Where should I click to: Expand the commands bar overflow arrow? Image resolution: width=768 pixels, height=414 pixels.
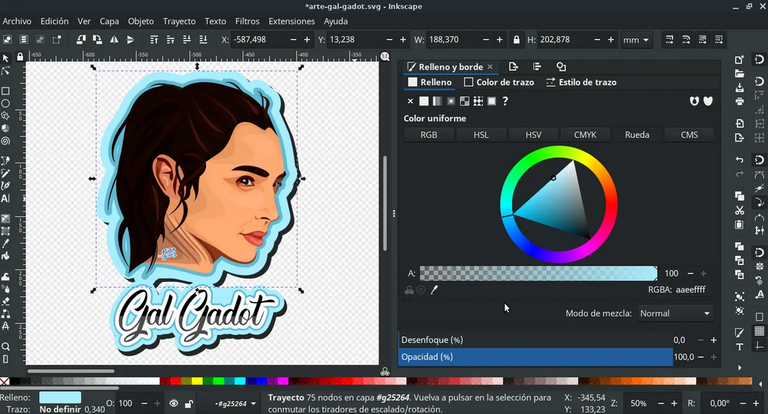tap(740, 367)
